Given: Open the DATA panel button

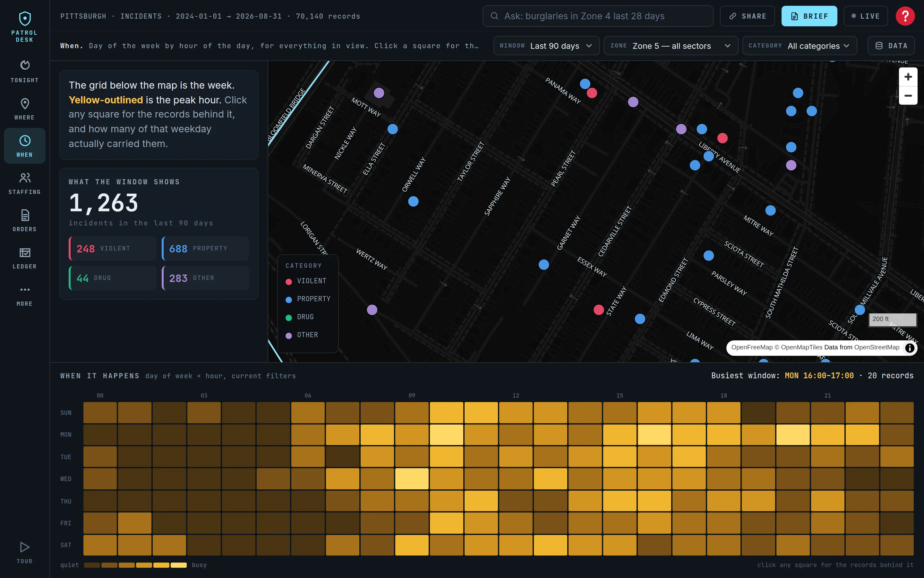Looking at the screenshot, I should pos(891,46).
